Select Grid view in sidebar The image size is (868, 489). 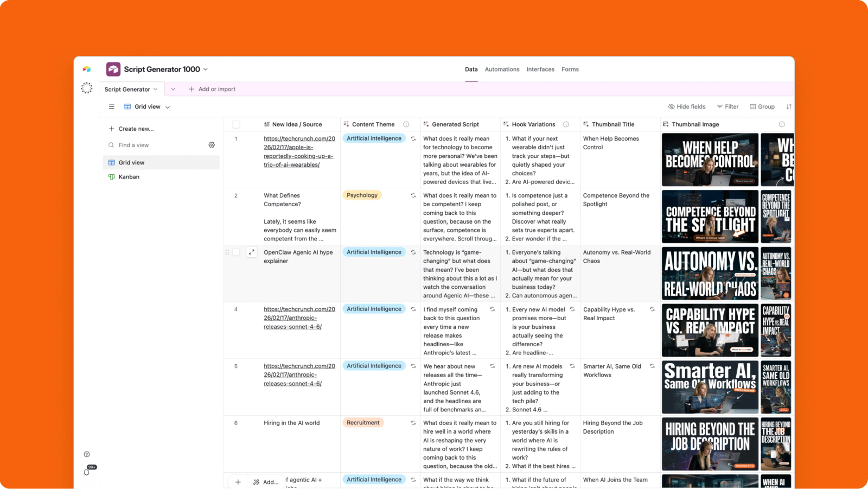(x=161, y=162)
